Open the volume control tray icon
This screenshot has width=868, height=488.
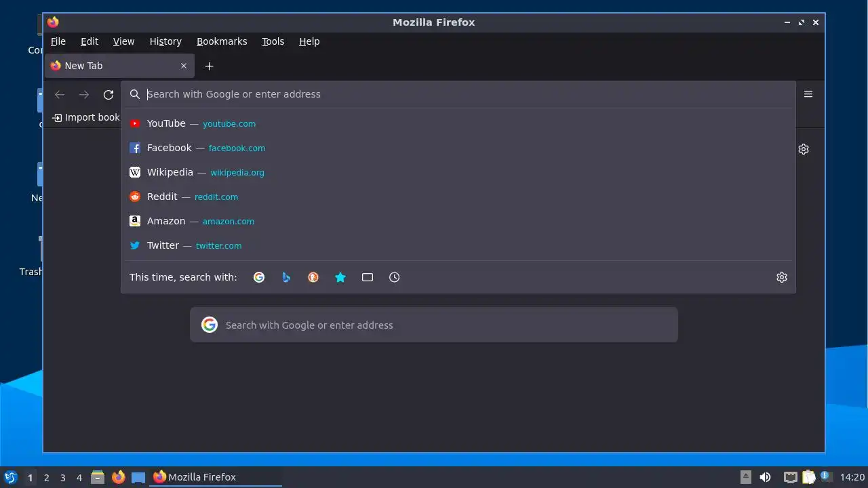[x=766, y=477]
